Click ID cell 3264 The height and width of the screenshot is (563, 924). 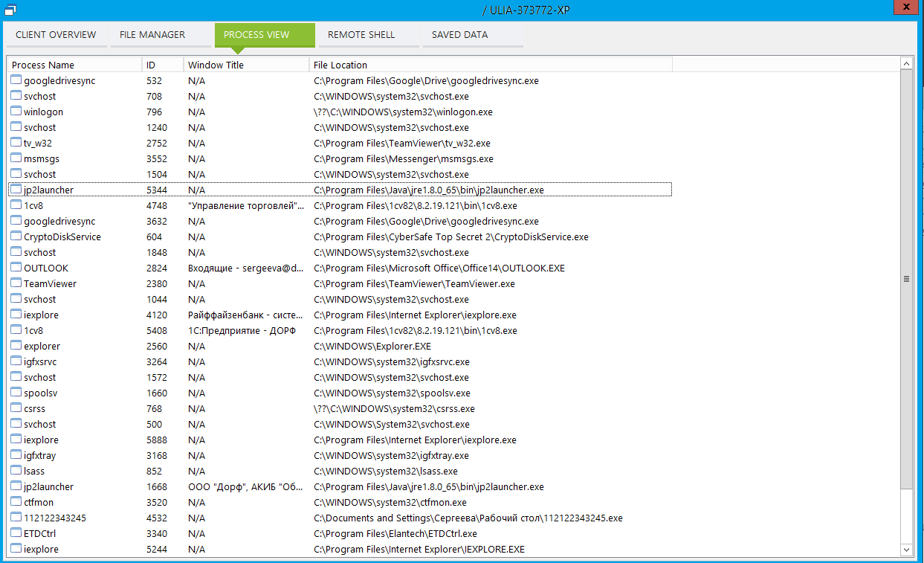coord(157,361)
